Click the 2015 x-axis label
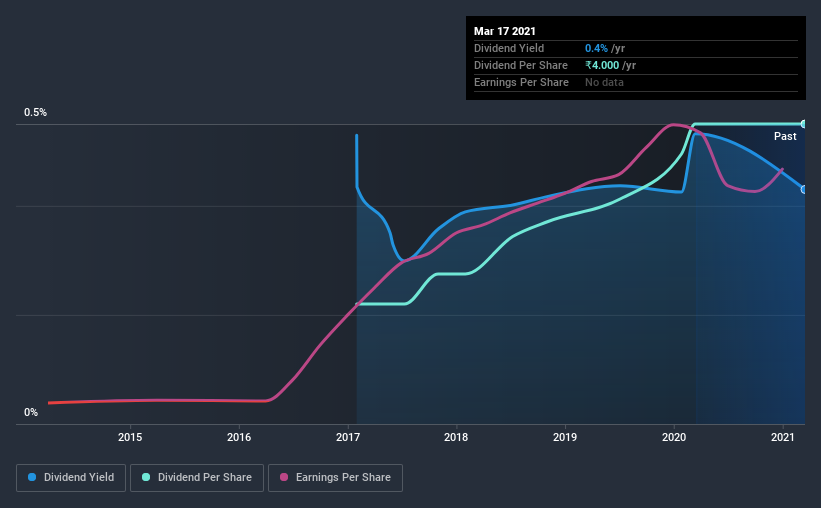Screen dimensions: 821x508 tap(130, 437)
